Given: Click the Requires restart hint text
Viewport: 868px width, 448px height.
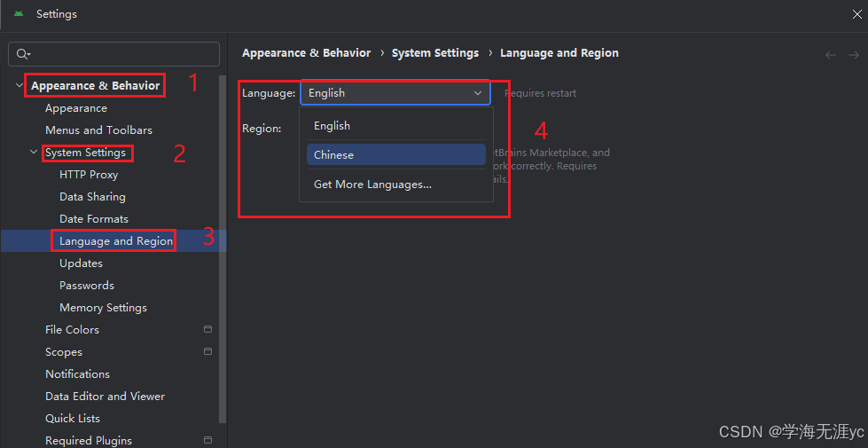Looking at the screenshot, I should (540, 93).
